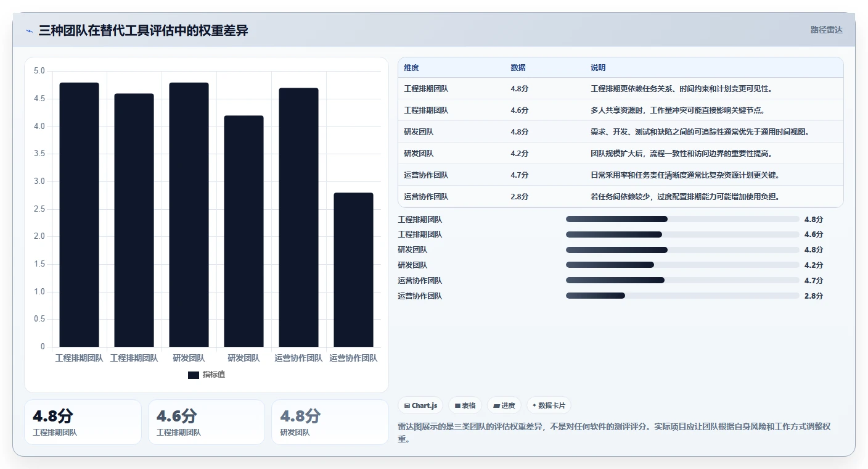
Task: Click the 4.6分 cell in the table
Action: click(519, 110)
